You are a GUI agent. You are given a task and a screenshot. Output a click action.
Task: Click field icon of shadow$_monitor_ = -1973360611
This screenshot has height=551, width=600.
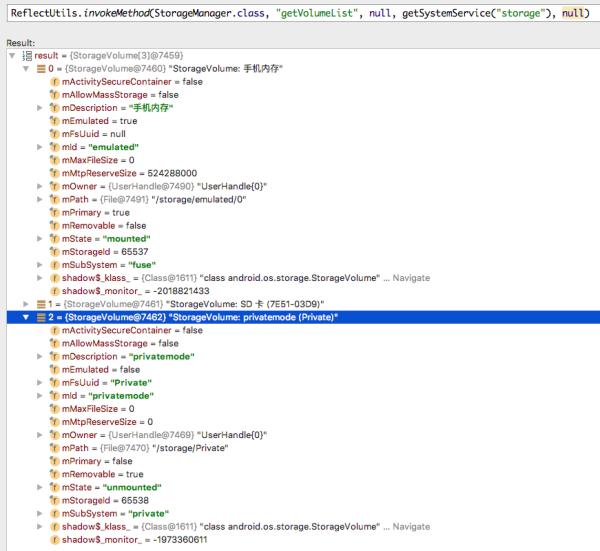pos(55,540)
